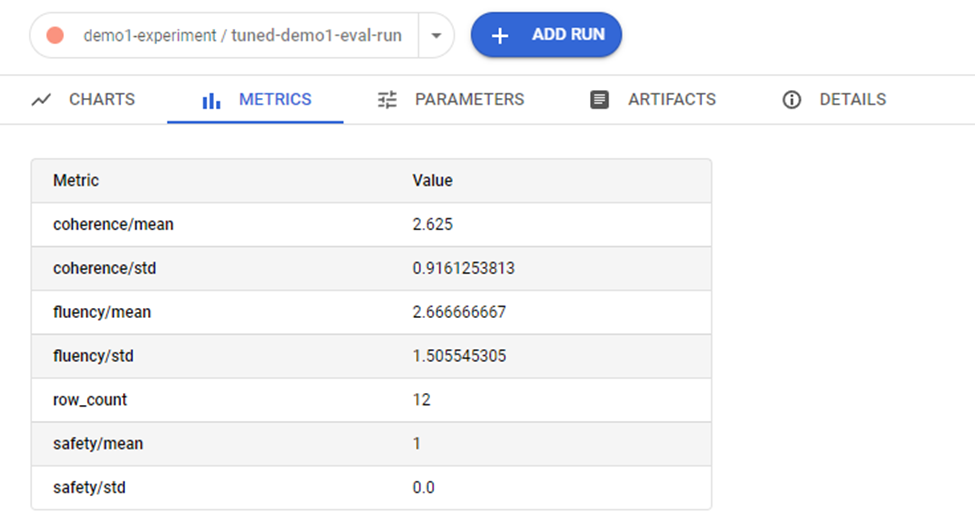This screenshot has width=975, height=513.
Task: Click the ADD RUN button
Action: click(x=546, y=35)
